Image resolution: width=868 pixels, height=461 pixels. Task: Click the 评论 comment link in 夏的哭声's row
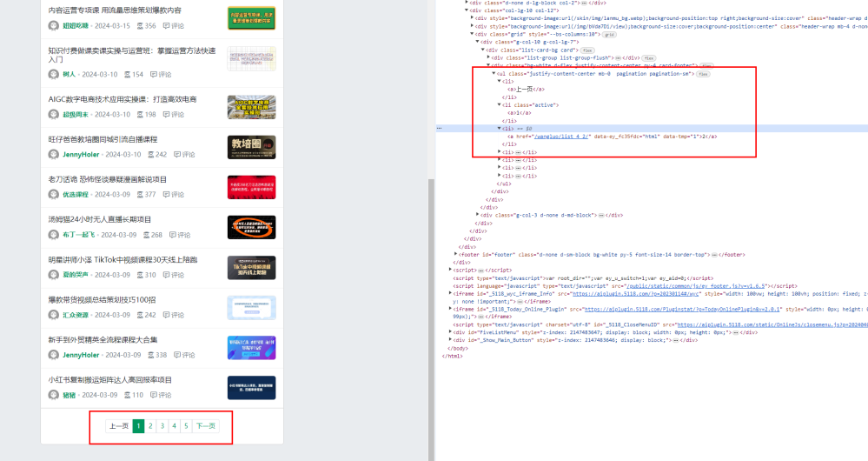pyautogui.click(x=173, y=275)
